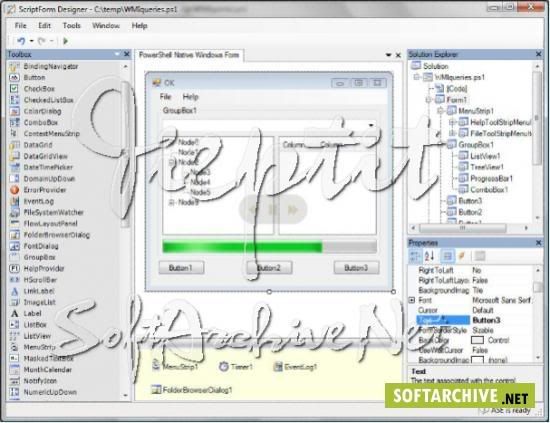Choose the CheckBox control in Toolbox
Screen dimensions: 550x423
click(39, 89)
